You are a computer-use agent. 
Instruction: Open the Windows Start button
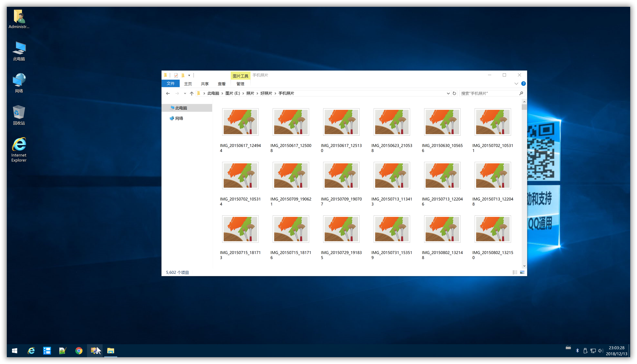14,351
